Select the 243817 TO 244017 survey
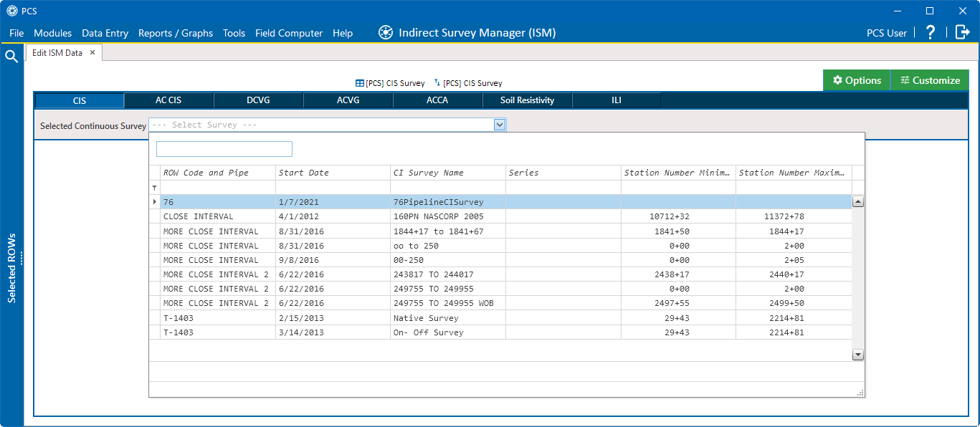 (x=500, y=274)
